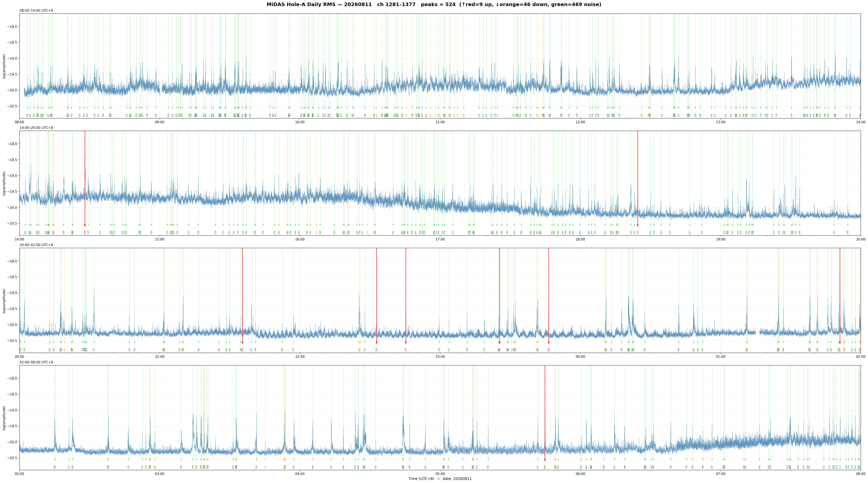
Task: Select red up-peak marker 375
Action: (406, 342)
